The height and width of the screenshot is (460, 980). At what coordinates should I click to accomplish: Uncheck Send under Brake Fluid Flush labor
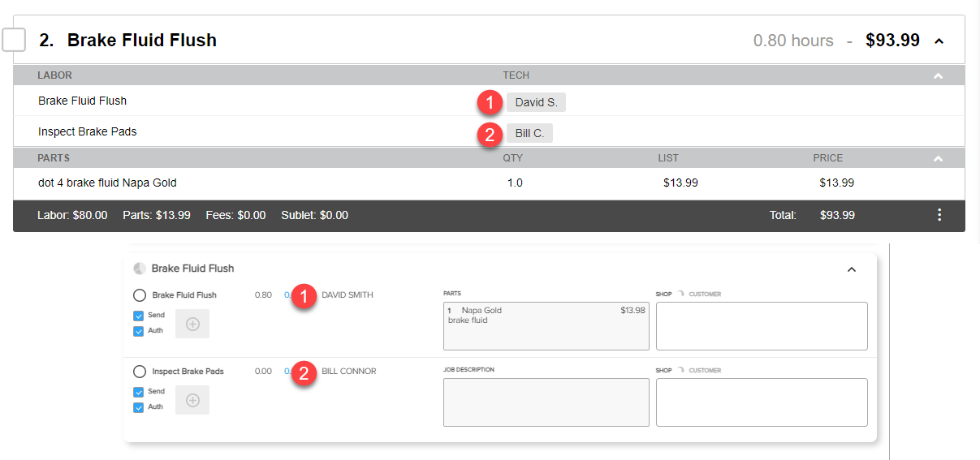[x=138, y=316]
